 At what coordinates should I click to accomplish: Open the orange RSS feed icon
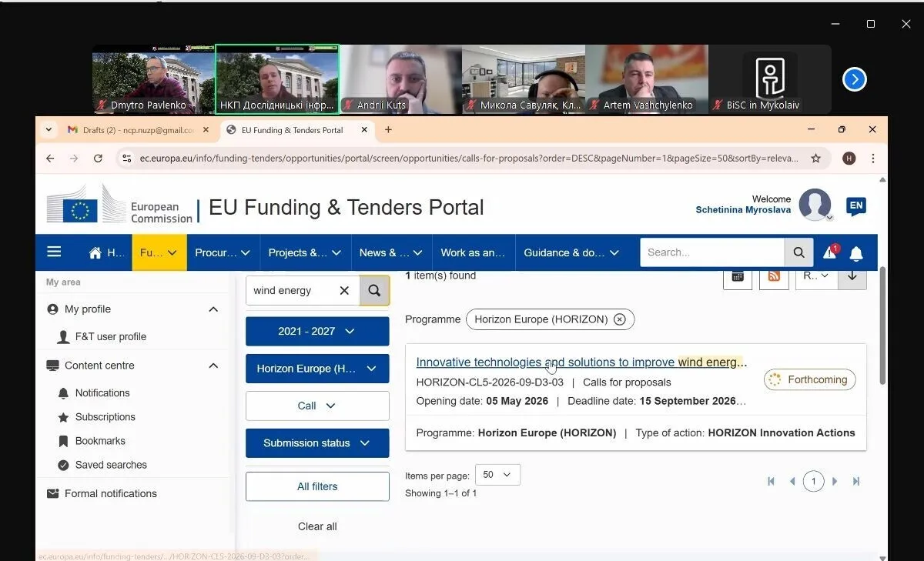(x=774, y=275)
